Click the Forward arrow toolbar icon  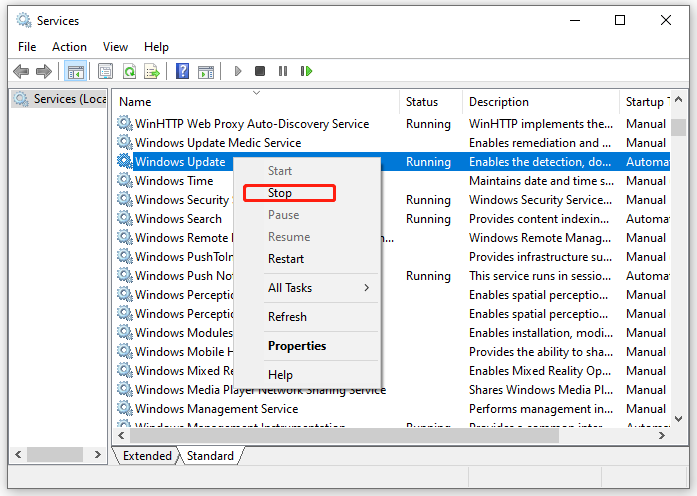[x=44, y=71]
